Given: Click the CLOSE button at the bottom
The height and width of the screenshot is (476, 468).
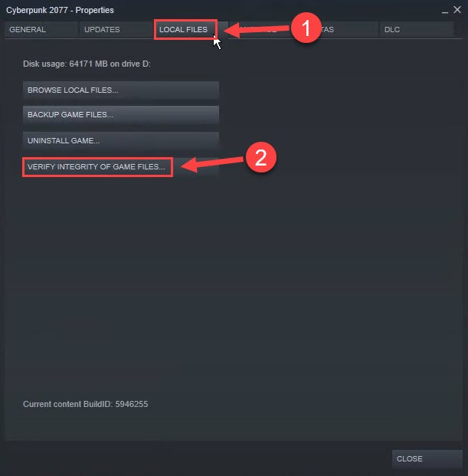Looking at the screenshot, I should coord(427,458).
